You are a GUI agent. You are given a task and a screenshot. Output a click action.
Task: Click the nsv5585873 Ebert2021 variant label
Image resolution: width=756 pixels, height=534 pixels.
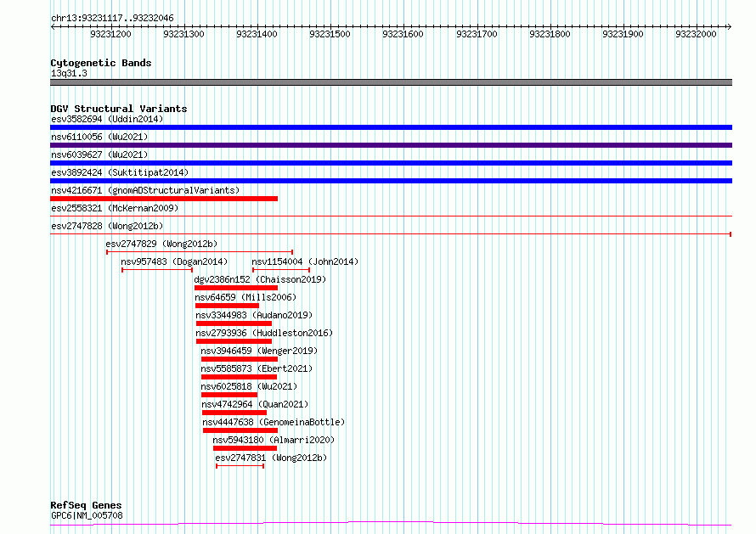tap(257, 368)
